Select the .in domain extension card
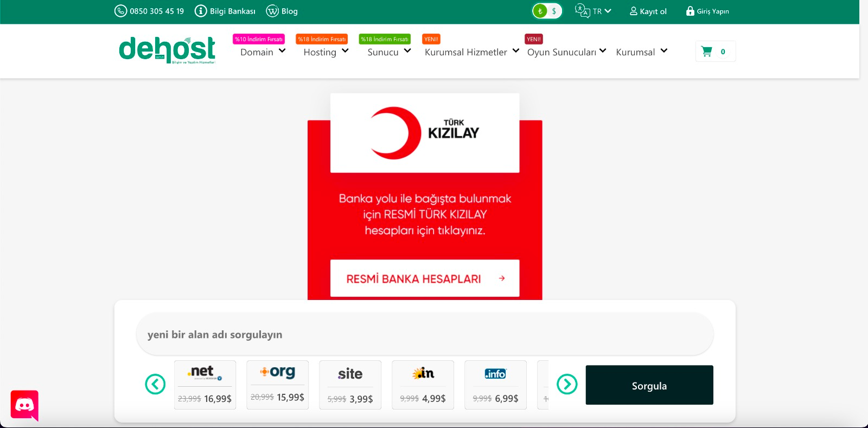 click(x=423, y=385)
